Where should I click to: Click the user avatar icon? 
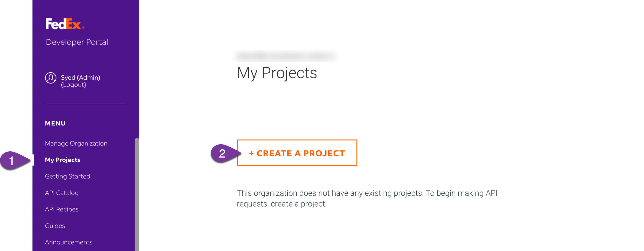pyautogui.click(x=51, y=78)
